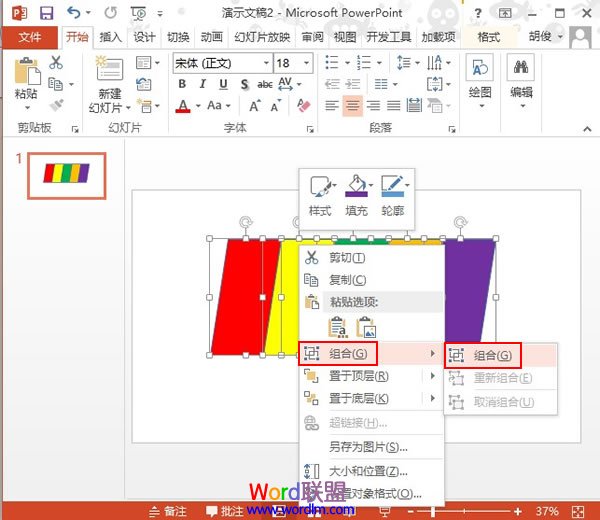Switch to the Animations (动画) tab

(x=212, y=37)
